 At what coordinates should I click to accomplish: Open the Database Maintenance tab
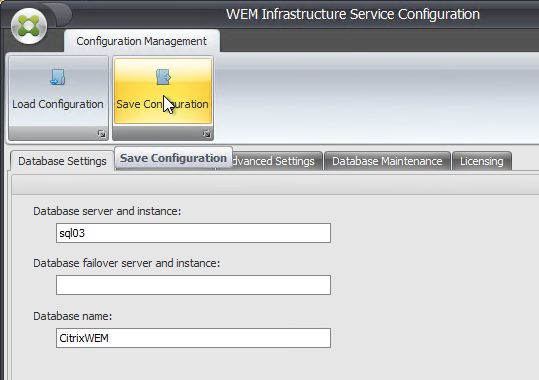coord(387,161)
